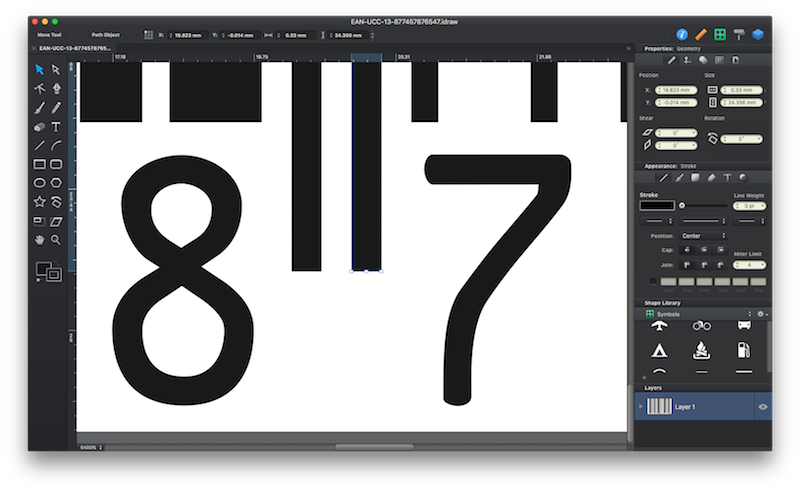The width and height of the screenshot is (800, 491).
Task: Select the Line drawing tool
Action: (x=39, y=146)
